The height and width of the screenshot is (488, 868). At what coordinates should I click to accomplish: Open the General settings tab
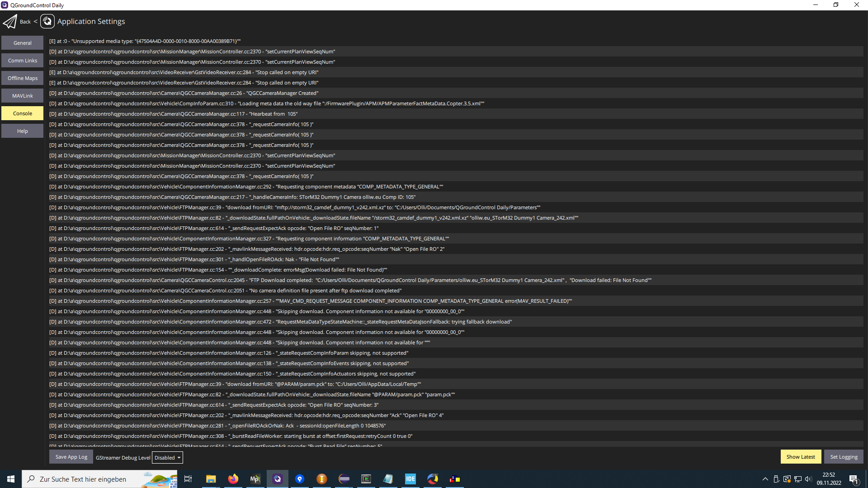[x=23, y=43]
